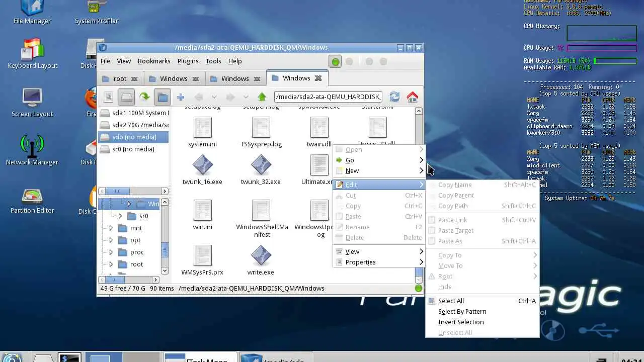644x362 pixels.
Task: Select sdb no media device
Action: pyautogui.click(x=133, y=137)
